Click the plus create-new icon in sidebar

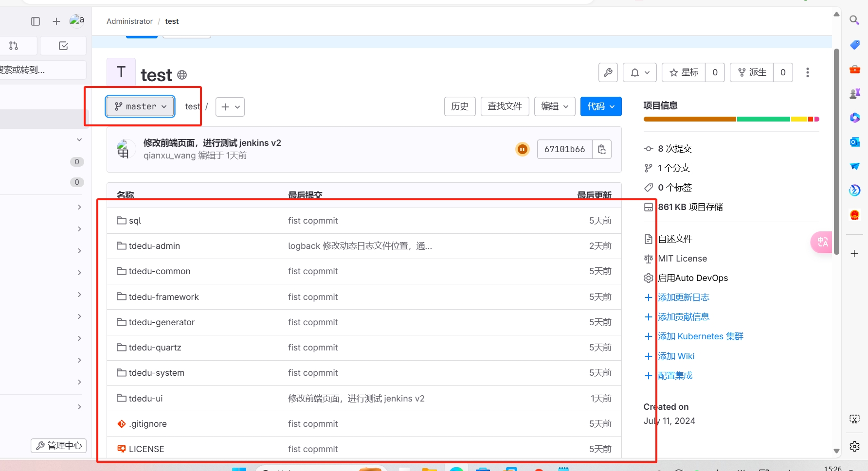(56, 21)
